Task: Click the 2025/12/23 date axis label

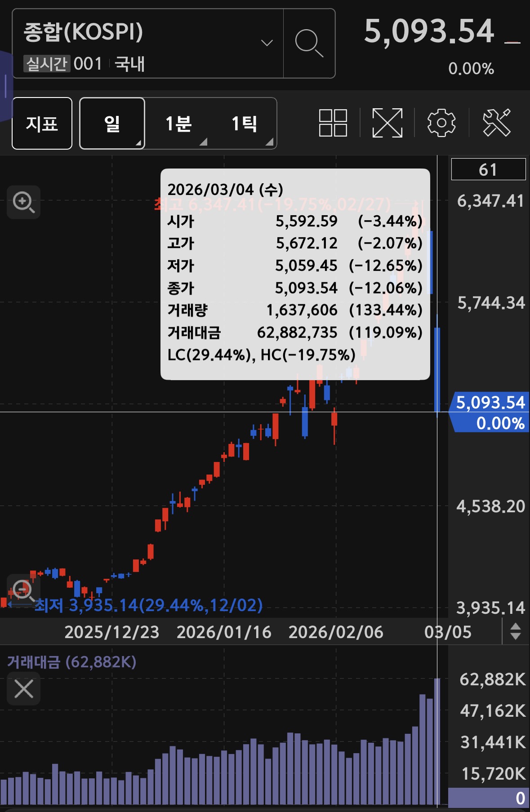Action: tap(112, 632)
